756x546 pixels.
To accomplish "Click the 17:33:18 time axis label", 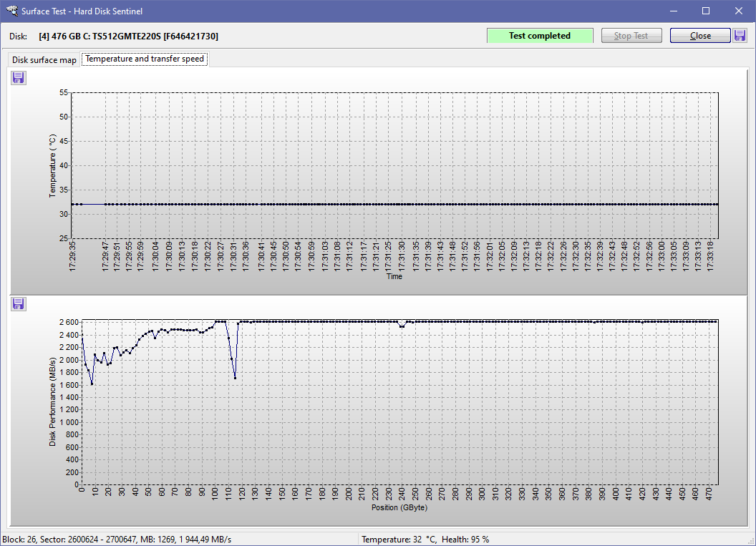I will [x=710, y=256].
